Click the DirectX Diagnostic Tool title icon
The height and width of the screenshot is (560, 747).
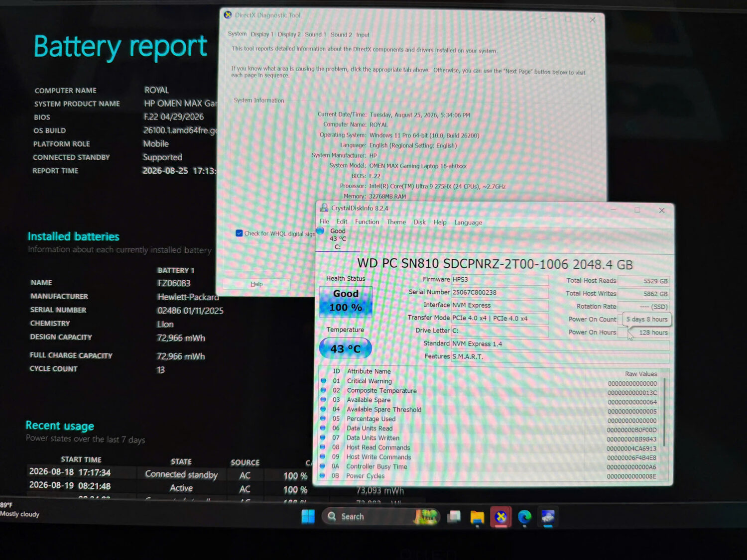coord(228,15)
